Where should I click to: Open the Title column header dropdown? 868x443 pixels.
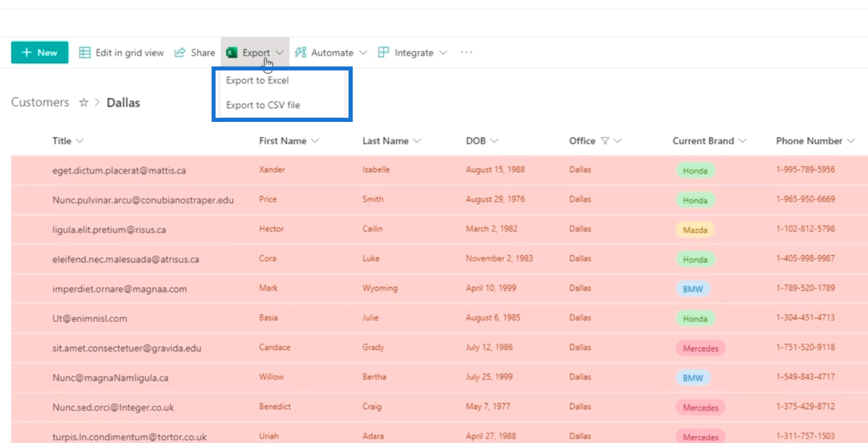click(80, 141)
